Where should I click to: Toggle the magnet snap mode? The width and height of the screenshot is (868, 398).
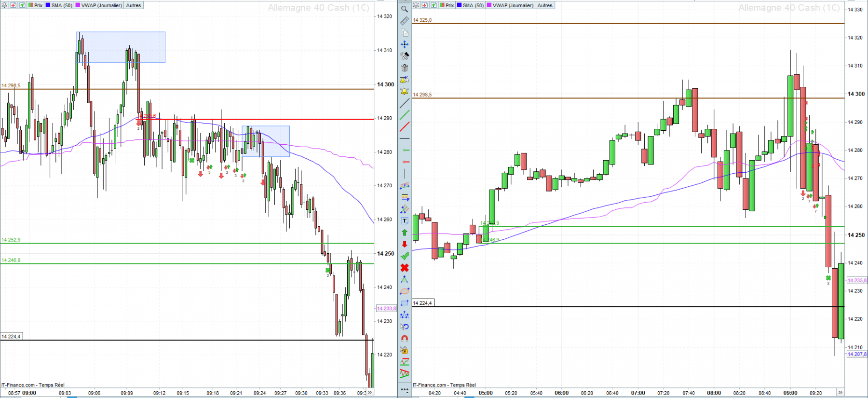point(405,338)
